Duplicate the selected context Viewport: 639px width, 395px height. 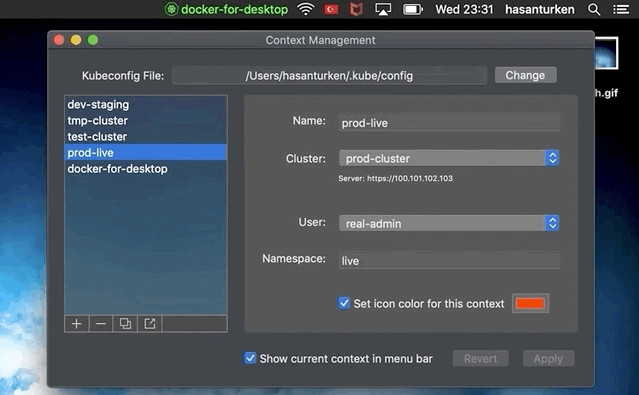tap(125, 324)
